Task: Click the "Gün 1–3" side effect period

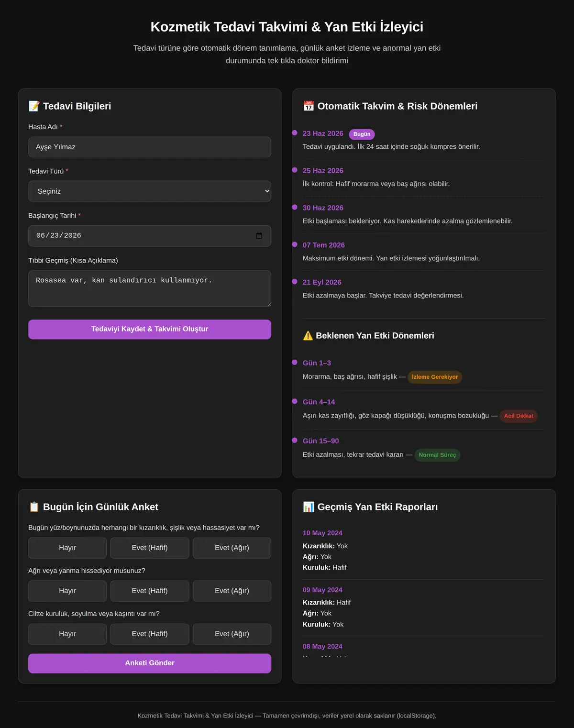Action: pos(317,364)
